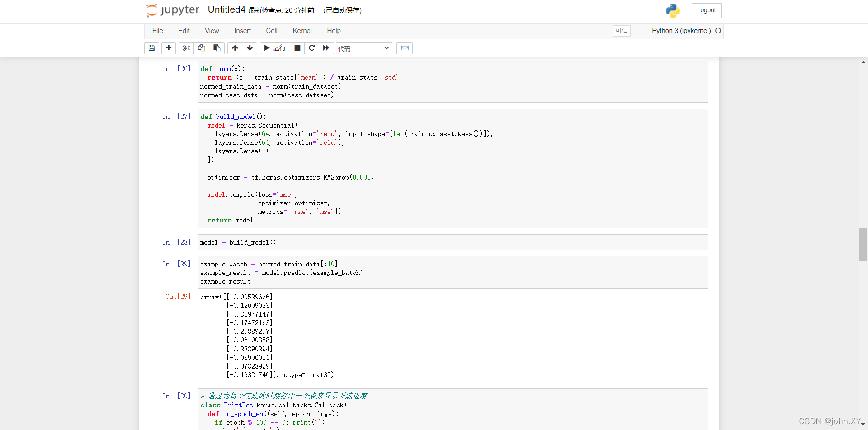
Task: Click the vertical scrollbar thumb
Action: 863,245
